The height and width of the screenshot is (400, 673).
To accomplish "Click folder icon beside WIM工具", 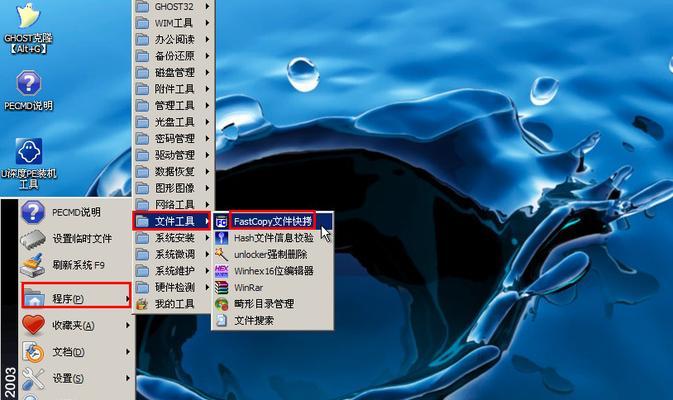I will (142, 23).
